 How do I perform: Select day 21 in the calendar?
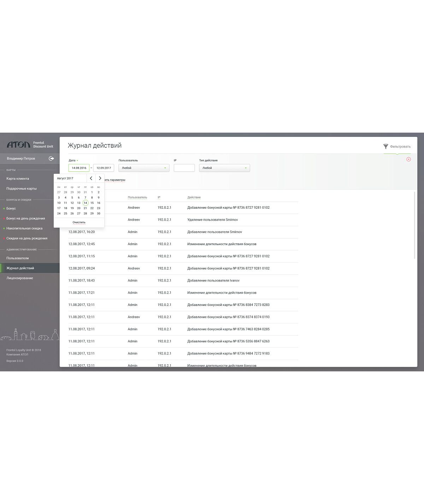click(85, 208)
